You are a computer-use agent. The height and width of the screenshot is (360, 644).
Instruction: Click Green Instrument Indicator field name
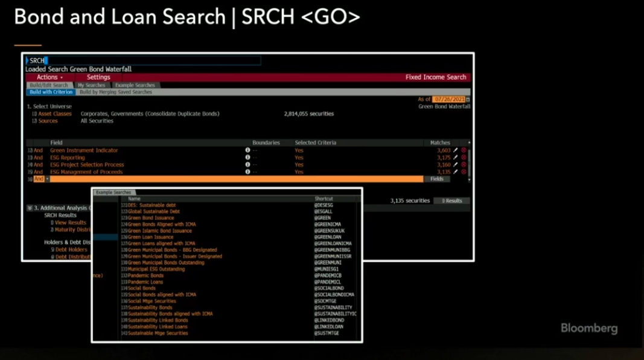pos(84,150)
